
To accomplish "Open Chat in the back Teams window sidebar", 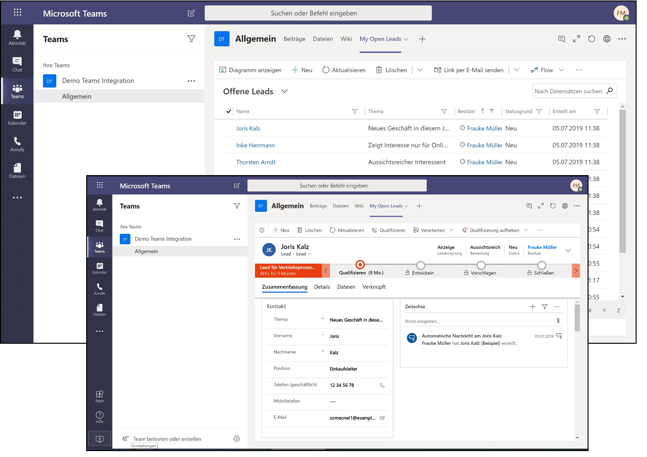I will tap(17, 64).
